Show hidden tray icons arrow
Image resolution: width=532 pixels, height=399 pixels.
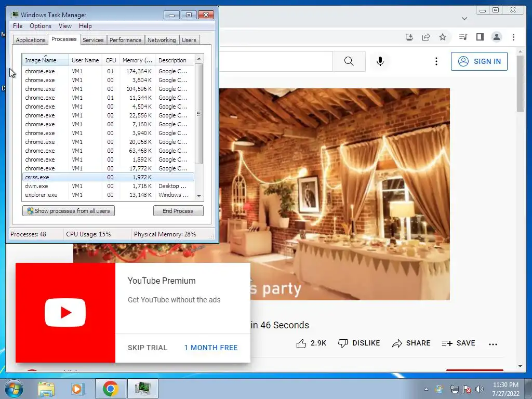[x=426, y=389]
